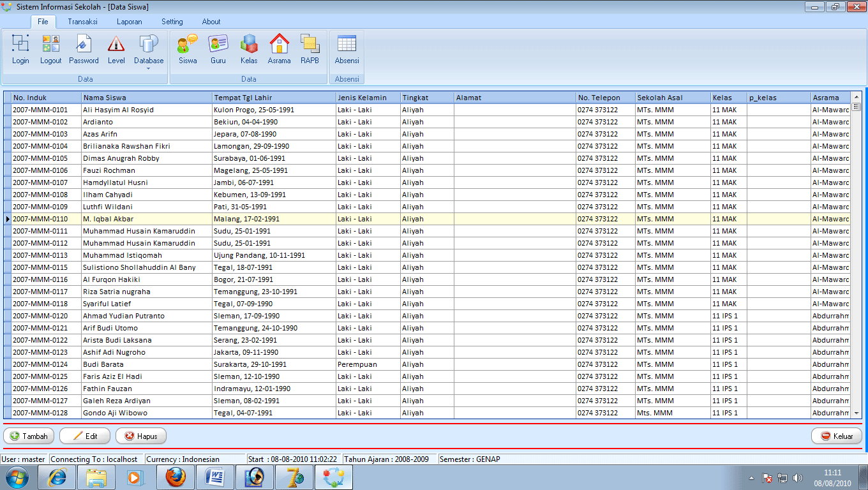Click the Keluar exit button
Image resolution: width=868 pixels, height=490 pixels.
coord(837,436)
